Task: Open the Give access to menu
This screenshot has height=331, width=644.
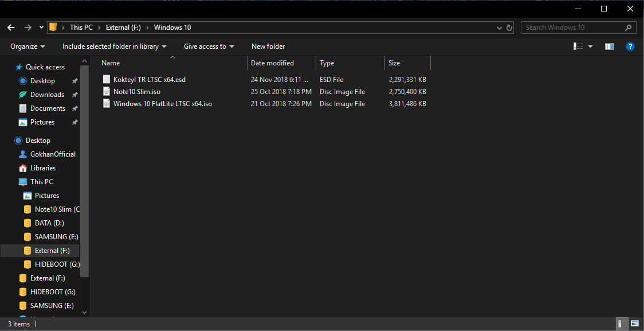Action: tap(209, 46)
